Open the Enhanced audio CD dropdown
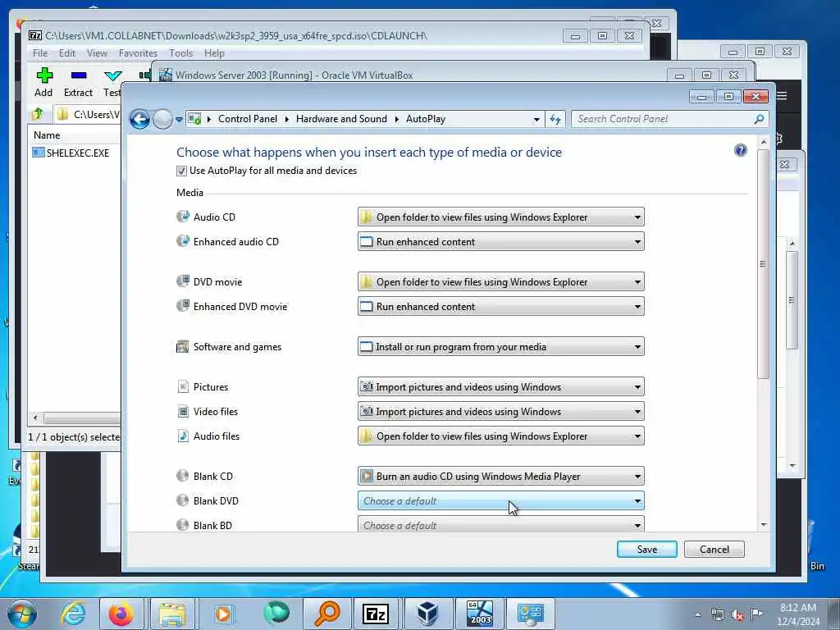The height and width of the screenshot is (630, 840). pos(501,242)
